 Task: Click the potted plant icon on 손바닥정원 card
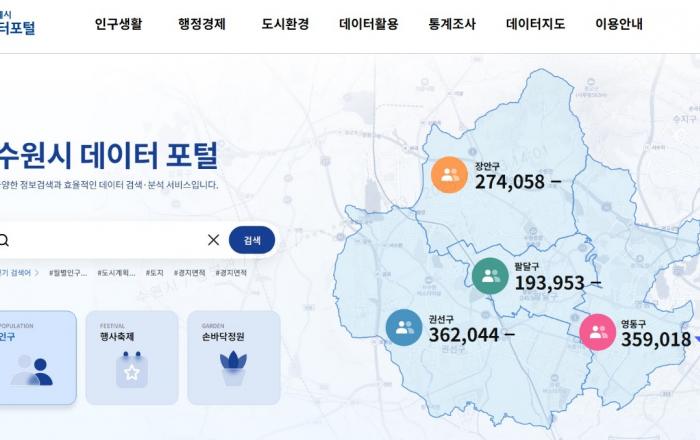233,369
